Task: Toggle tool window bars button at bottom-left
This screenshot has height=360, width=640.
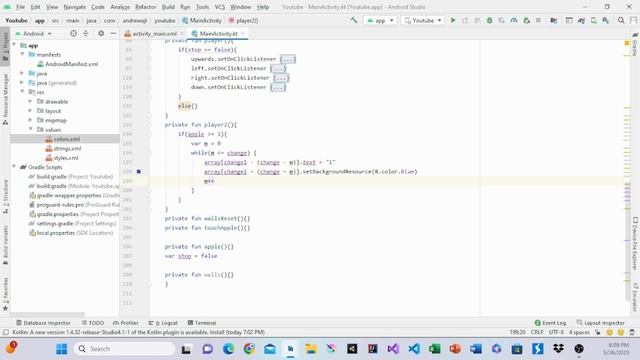Action: [x=5, y=332]
